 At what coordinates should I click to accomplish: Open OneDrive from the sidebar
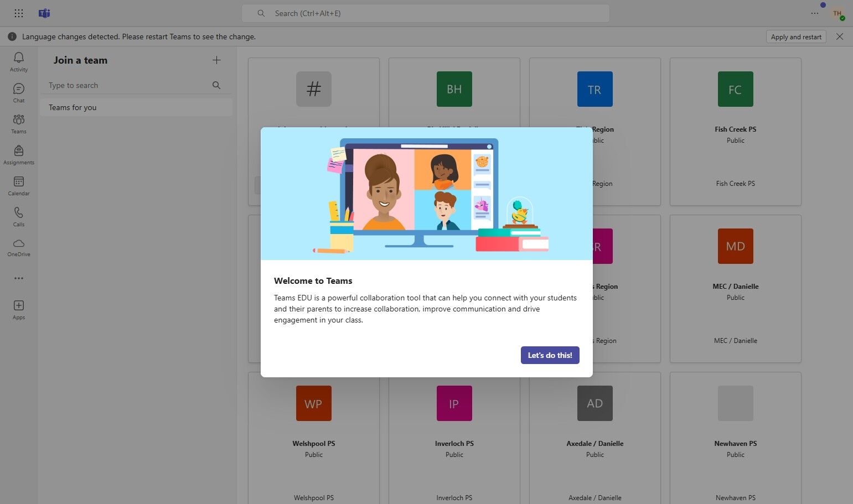tap(19, 247)
